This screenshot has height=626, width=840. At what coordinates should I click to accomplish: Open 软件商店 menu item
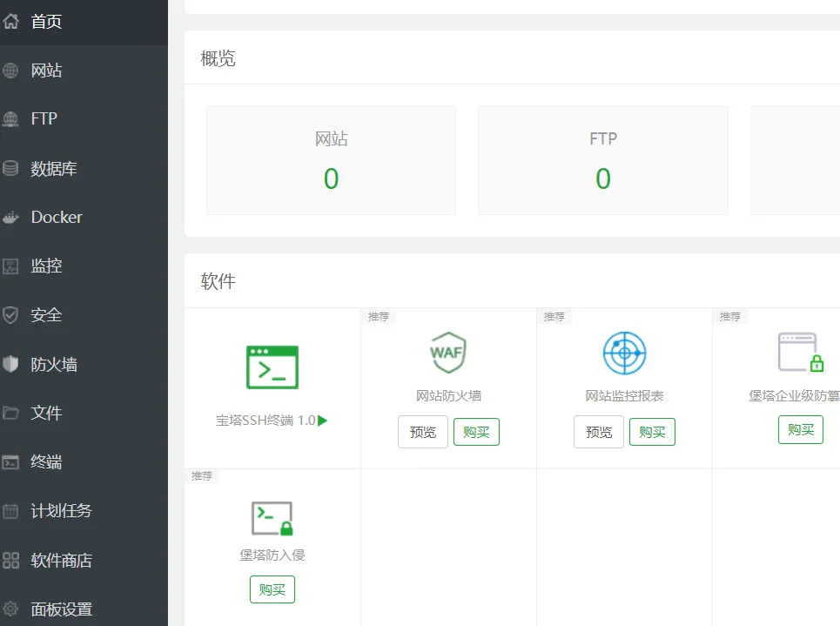(x=62, y=560)
